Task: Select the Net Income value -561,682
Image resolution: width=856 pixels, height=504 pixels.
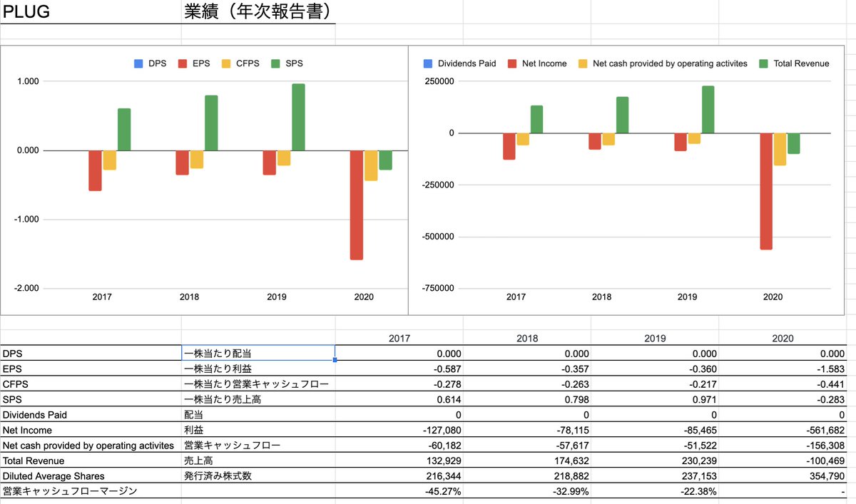Action: click(783, 430)
